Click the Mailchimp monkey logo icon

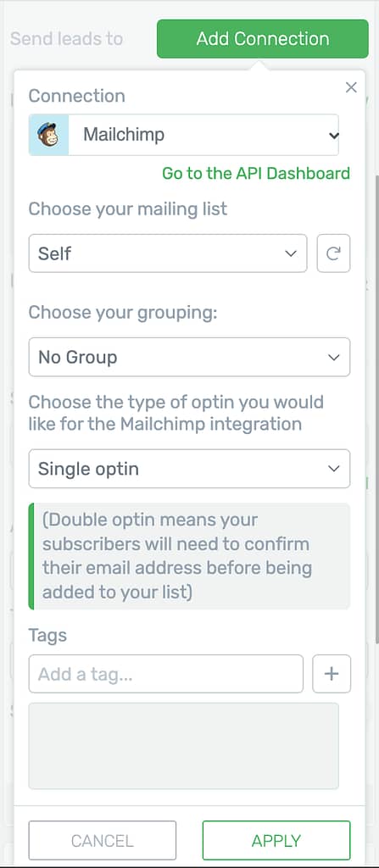[49, 135]
